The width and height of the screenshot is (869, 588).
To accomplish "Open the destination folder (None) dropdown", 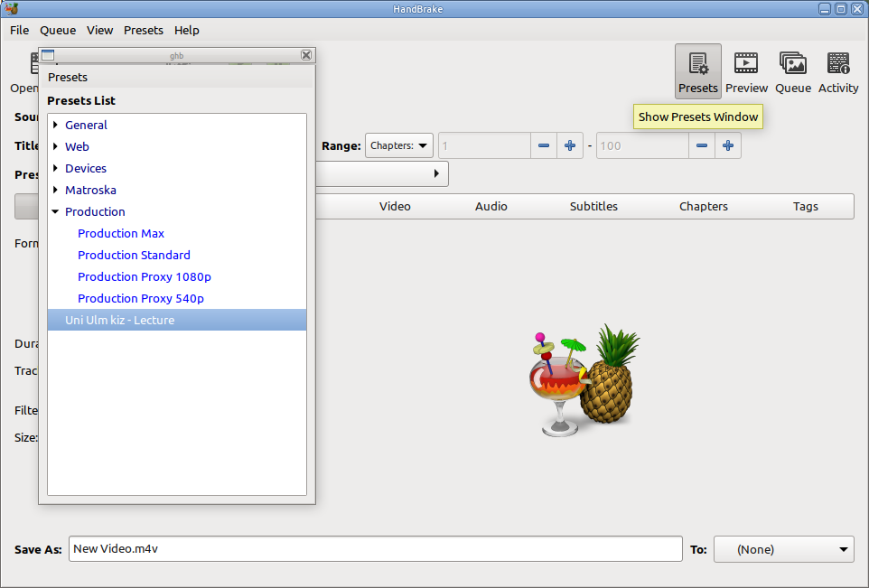I will coord(783,549).
